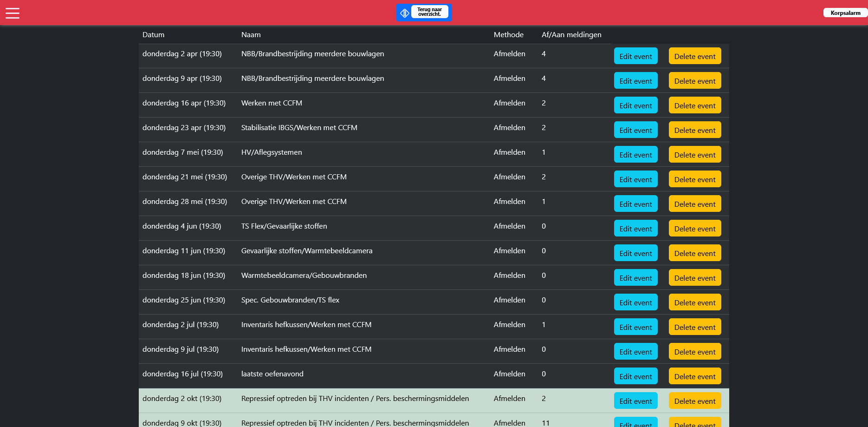Edit the Werken met CCFM event on 16 apr

pos(635,105)
